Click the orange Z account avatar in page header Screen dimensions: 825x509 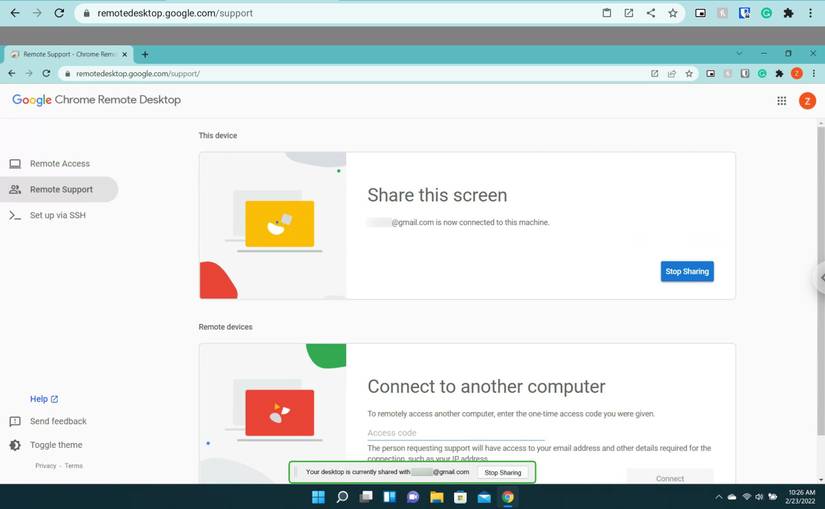807,101
